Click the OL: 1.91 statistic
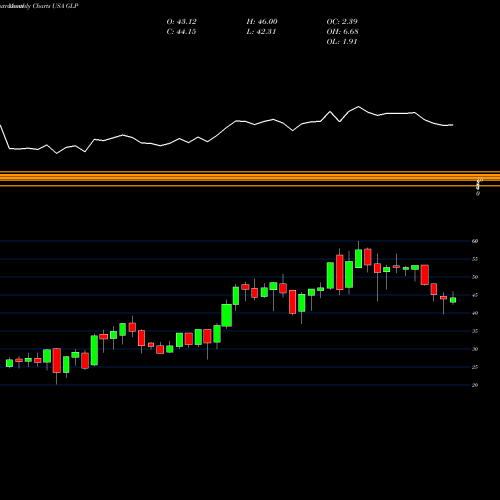 [342, 42]
